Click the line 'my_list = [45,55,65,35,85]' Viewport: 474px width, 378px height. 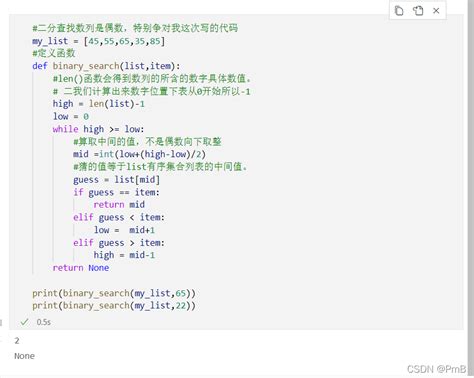coord(99,41)
